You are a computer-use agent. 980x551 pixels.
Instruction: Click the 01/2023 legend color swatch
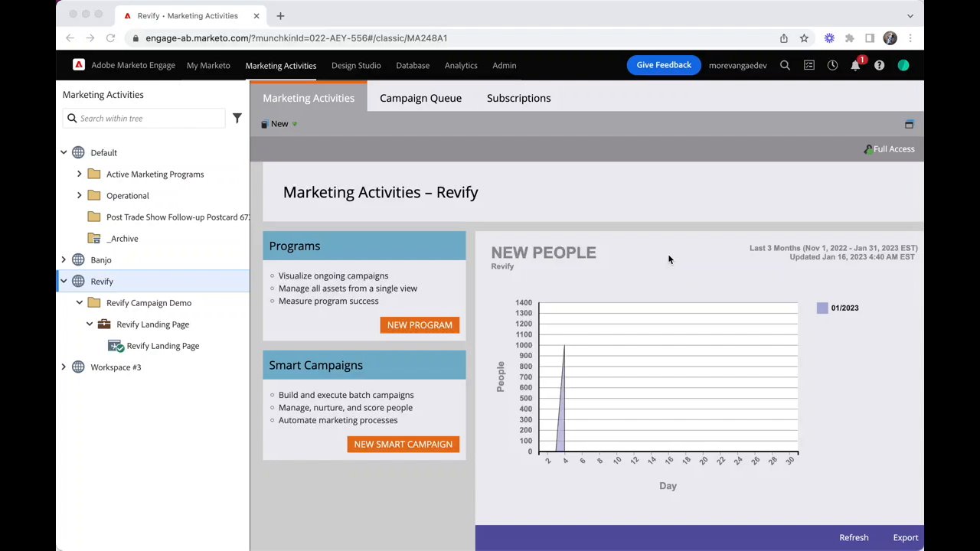[x=822, y=308]
